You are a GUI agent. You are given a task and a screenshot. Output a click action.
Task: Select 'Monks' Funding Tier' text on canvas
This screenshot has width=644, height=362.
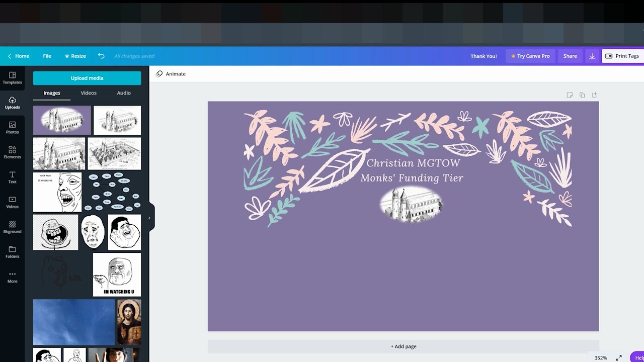(412, 178)
